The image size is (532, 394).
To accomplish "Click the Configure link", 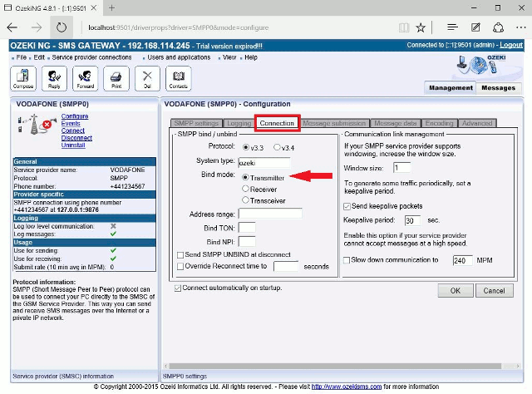I will [x=75, y=116].
